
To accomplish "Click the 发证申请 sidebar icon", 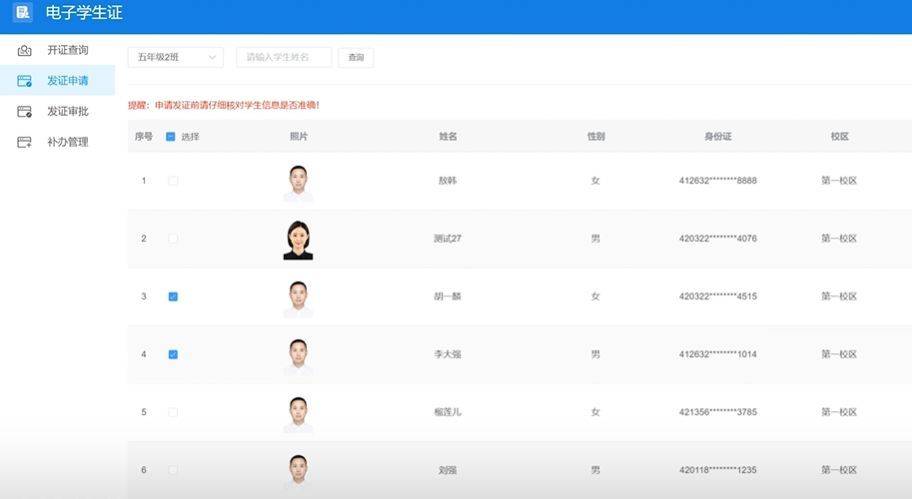I will [25, 81].
